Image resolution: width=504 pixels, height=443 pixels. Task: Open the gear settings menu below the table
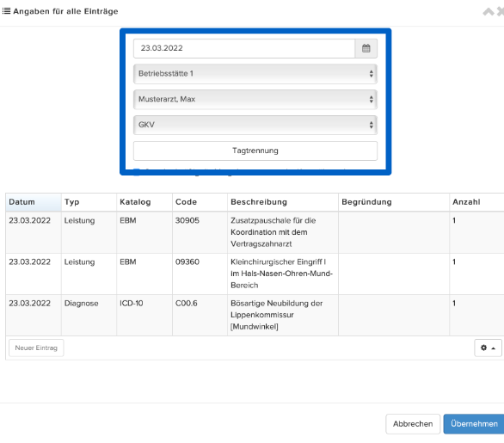pos(488,348)
